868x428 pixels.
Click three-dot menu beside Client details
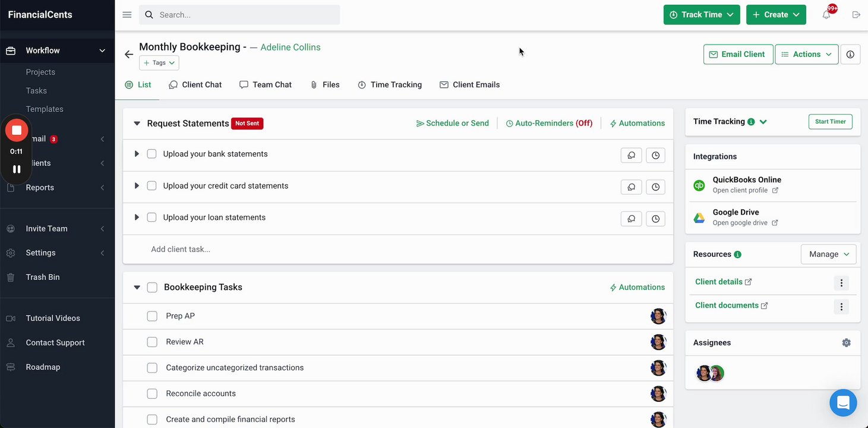841,283
